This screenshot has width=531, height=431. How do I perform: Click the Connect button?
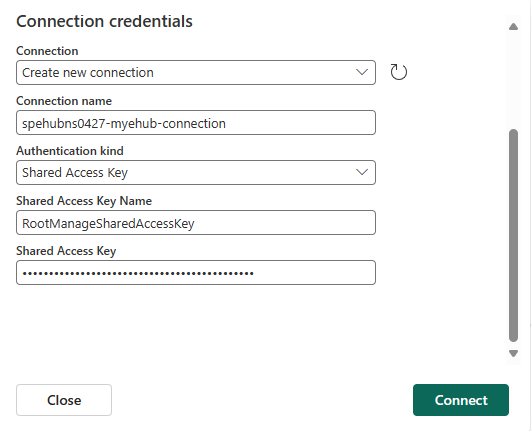[461, 400]
